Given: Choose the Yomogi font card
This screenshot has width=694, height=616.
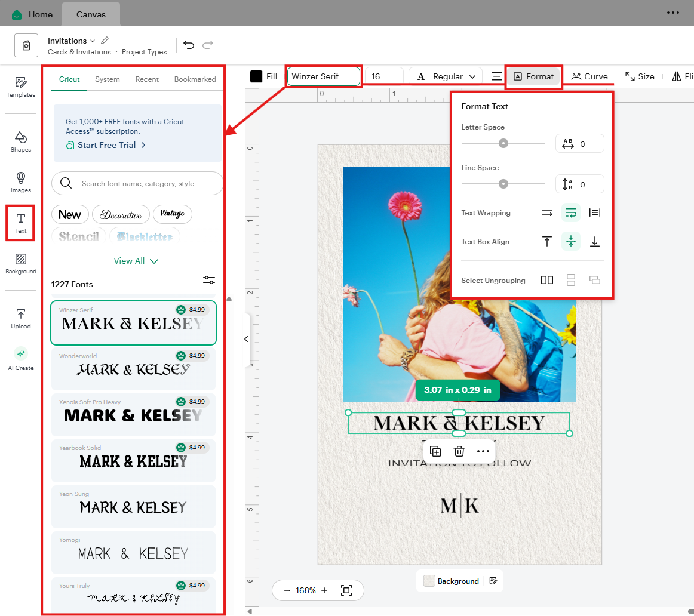Looking at the screenshot, I should pos(133,553).
